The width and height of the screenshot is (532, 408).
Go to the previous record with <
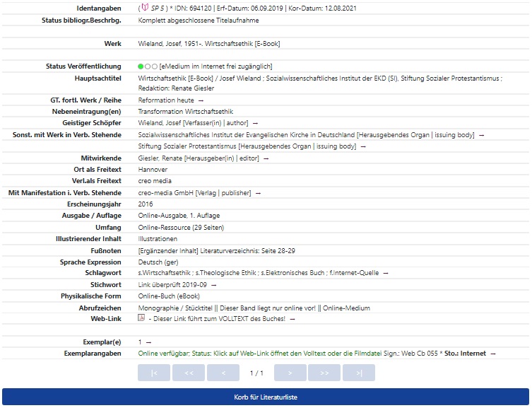point(223,373)
